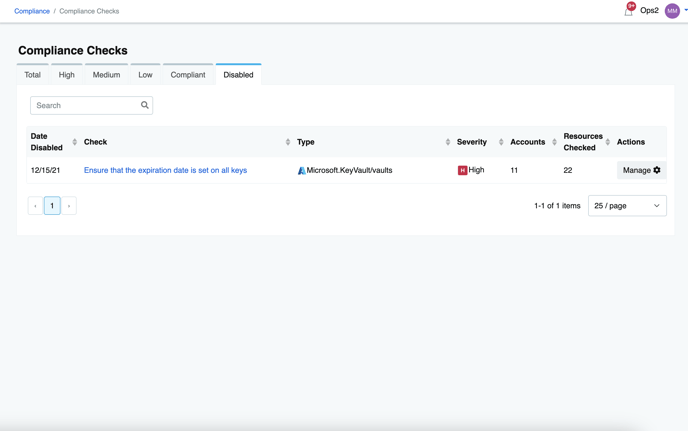This screenshot has width=688, height=431.
Task: Click the Azure icon beside Microsoft.KeyVault/vaults
Action: point(301,170)
